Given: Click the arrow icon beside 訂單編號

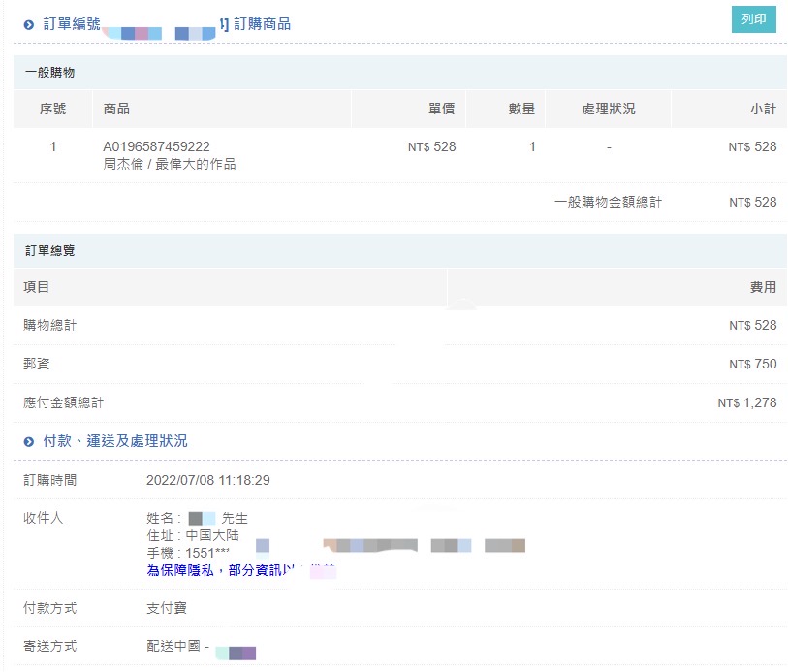Looking at the screenshot, I should pyautogui.click(x=29, y=24).
